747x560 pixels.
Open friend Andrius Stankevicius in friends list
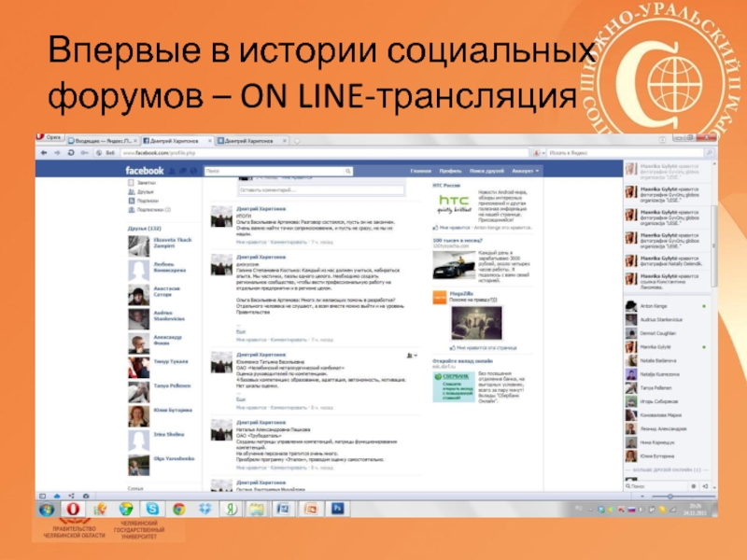pyautogui.click(x=169, y=315)
